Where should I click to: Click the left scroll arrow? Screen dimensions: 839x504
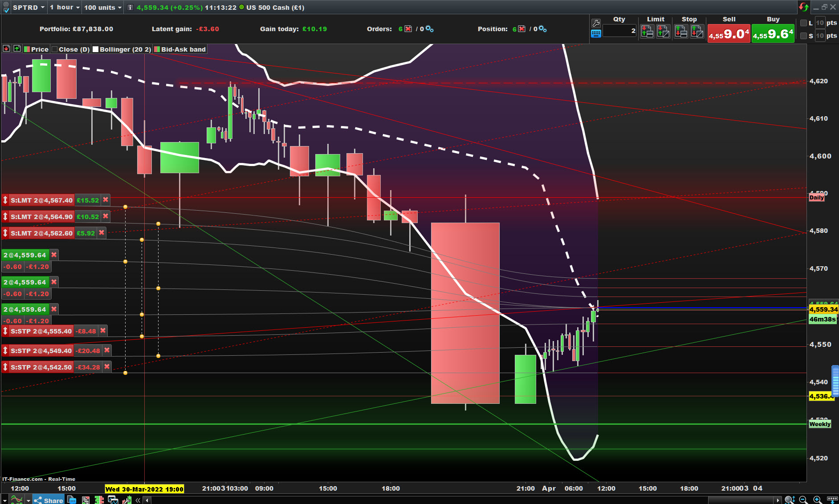(147, 500)
